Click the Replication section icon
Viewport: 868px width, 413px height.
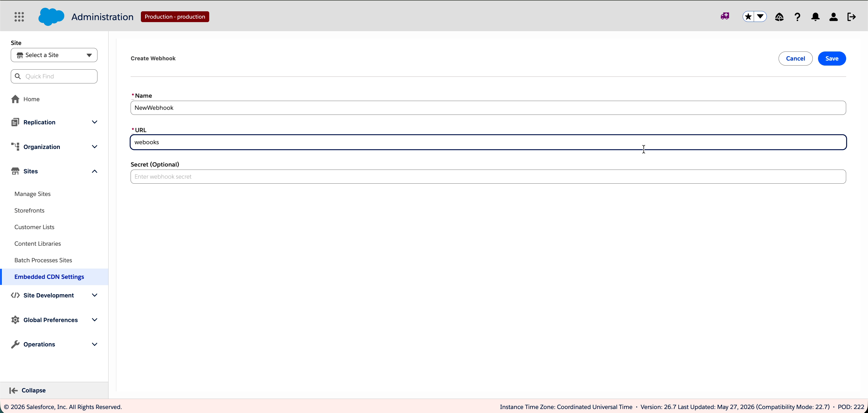pos(15,122)
